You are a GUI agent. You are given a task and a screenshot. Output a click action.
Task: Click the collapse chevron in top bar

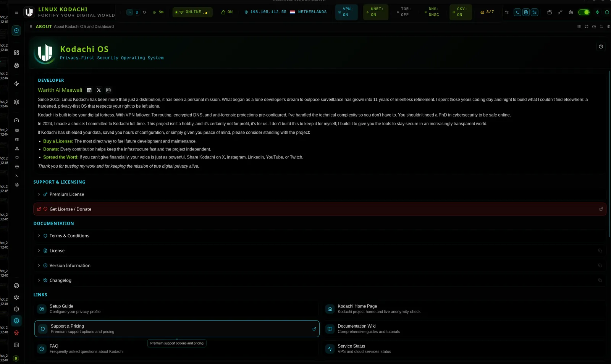tap(130, 12)
